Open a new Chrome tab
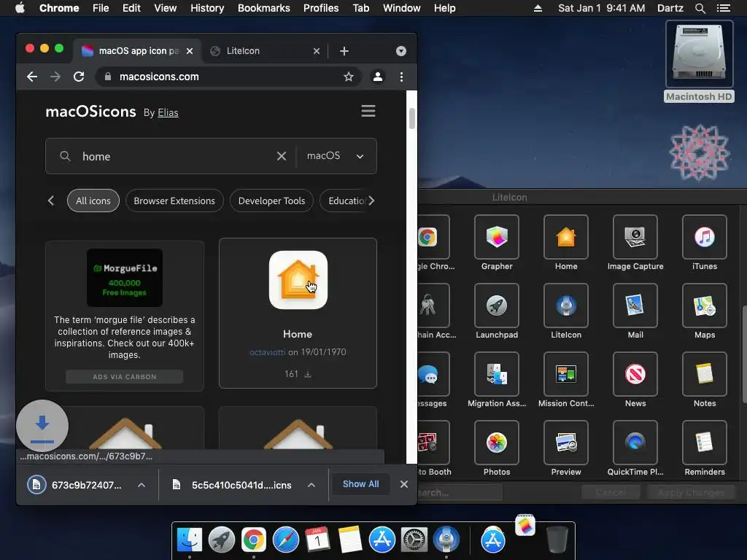The width and height of the screenshot is (747, 560). click(344, 51)
